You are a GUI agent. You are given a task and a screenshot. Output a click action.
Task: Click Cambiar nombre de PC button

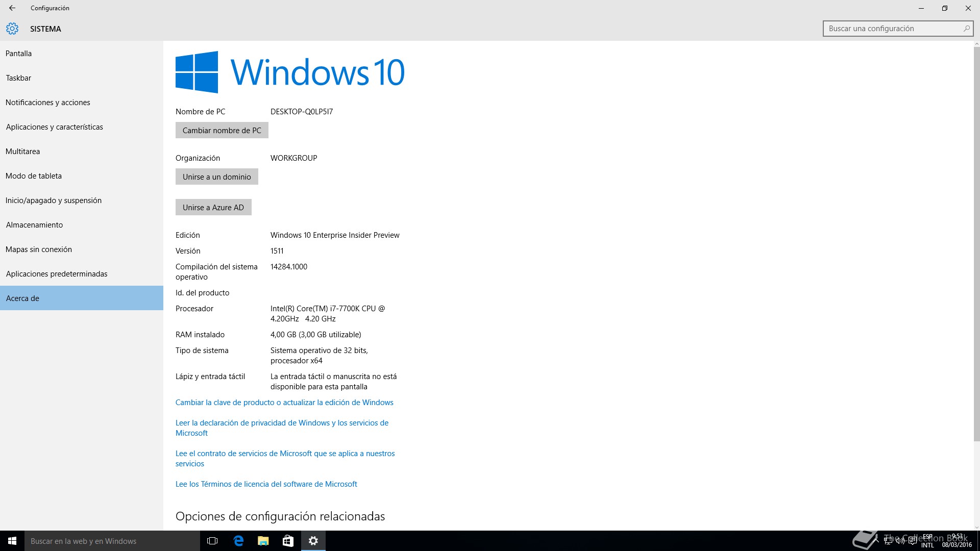click(x=222, y=130)
